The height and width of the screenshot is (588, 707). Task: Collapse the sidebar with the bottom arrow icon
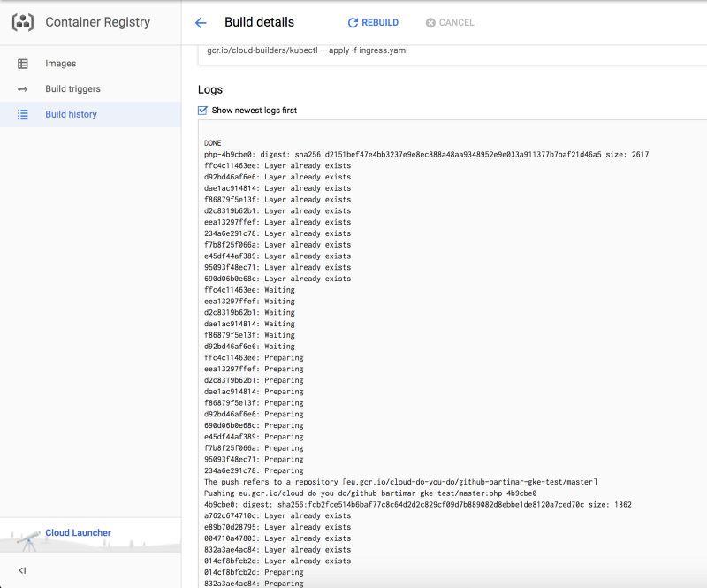(23, 571)
